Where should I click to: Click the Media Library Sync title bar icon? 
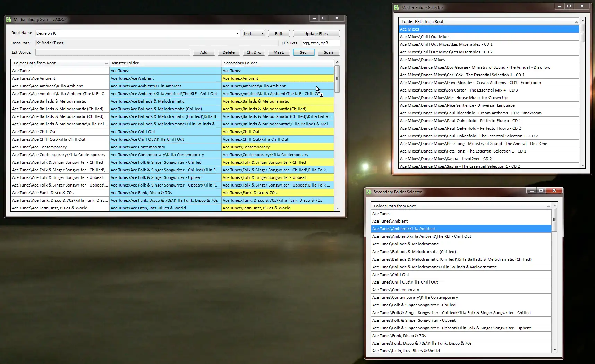(9, 19)
